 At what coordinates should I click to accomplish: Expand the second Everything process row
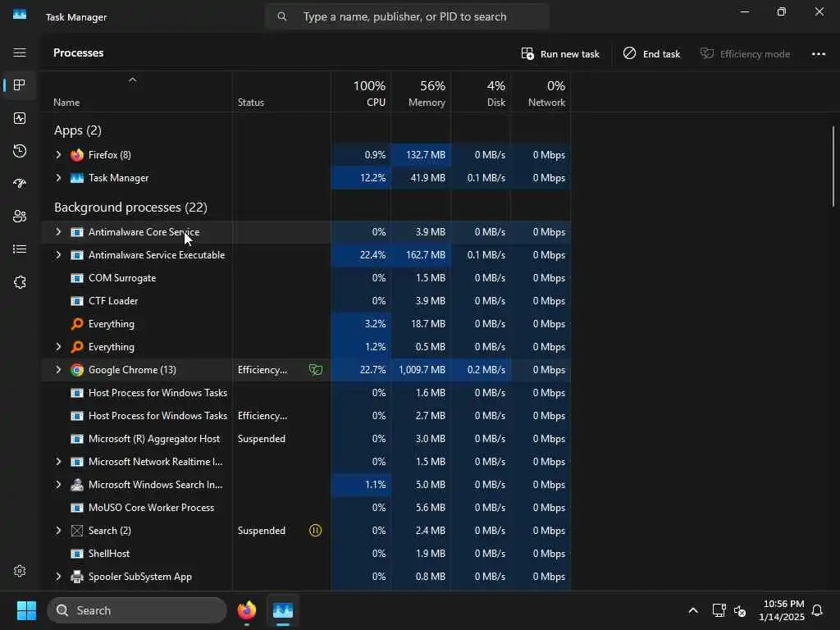[x=58, y=347]
